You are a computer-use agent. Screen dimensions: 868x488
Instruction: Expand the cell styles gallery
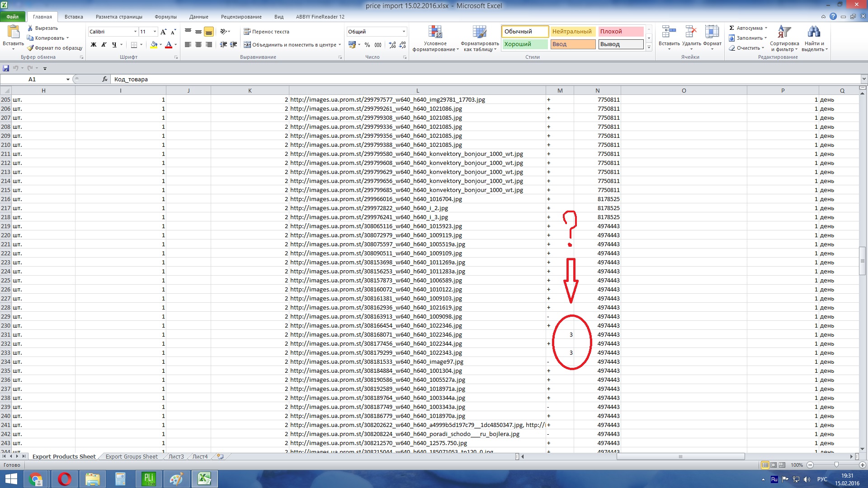click(649, 47)
